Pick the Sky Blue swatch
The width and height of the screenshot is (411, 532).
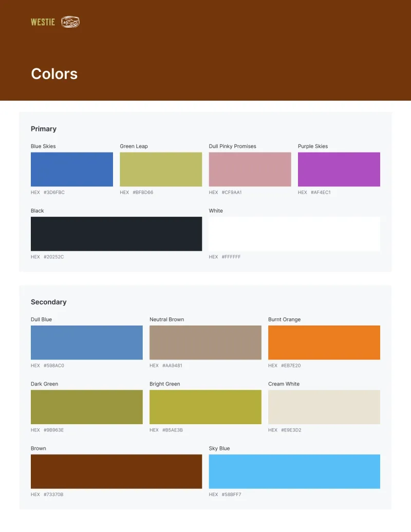[x=294, y=471]
